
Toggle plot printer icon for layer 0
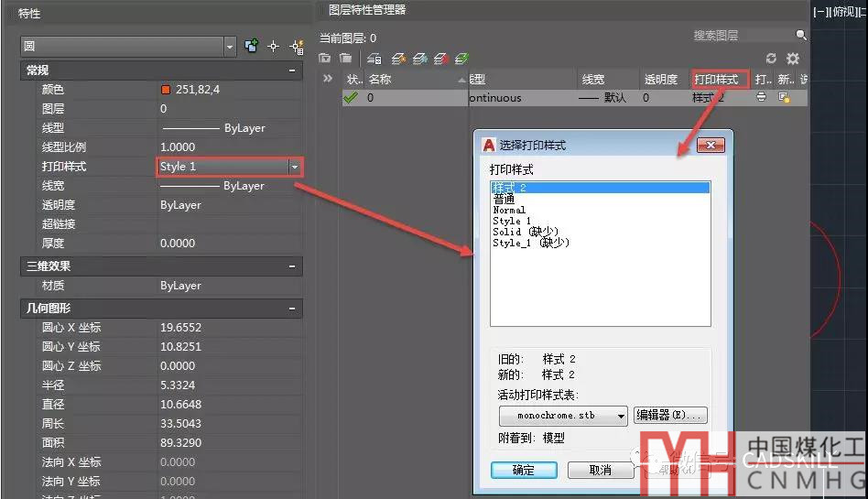(761, 98)
